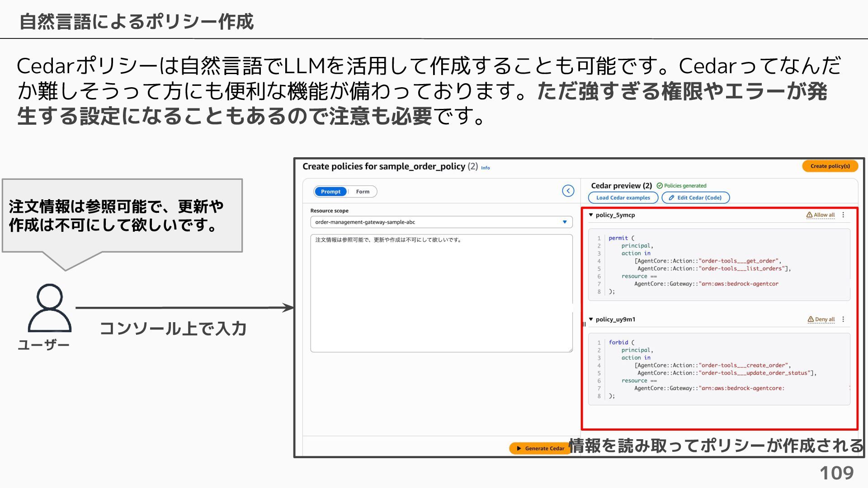Collapse the policy_5ymcp section

tap(591, 215)
